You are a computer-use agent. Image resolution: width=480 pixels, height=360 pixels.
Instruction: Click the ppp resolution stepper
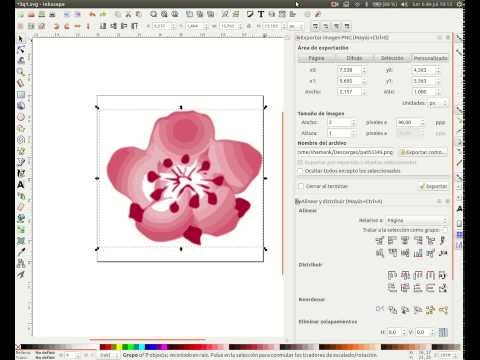tap(423, 123)
